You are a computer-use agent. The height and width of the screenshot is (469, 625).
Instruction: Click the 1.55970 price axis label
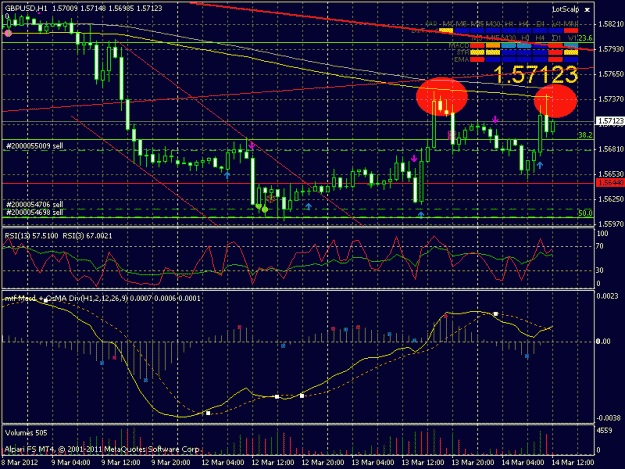click(610, 224)
